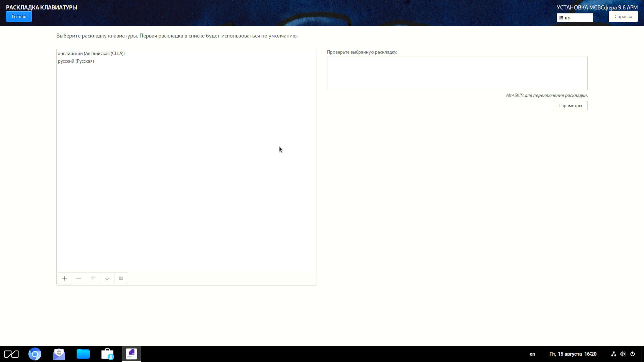Open the web browser from taskbar

(x=35, y=354)
